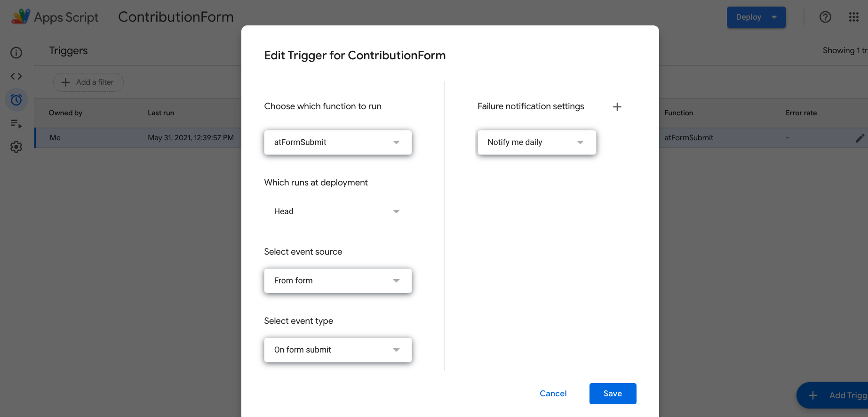This screenshot has height=417, width=868.
Task: Open the Head deployment dropdown
Action: click(338, 211)
